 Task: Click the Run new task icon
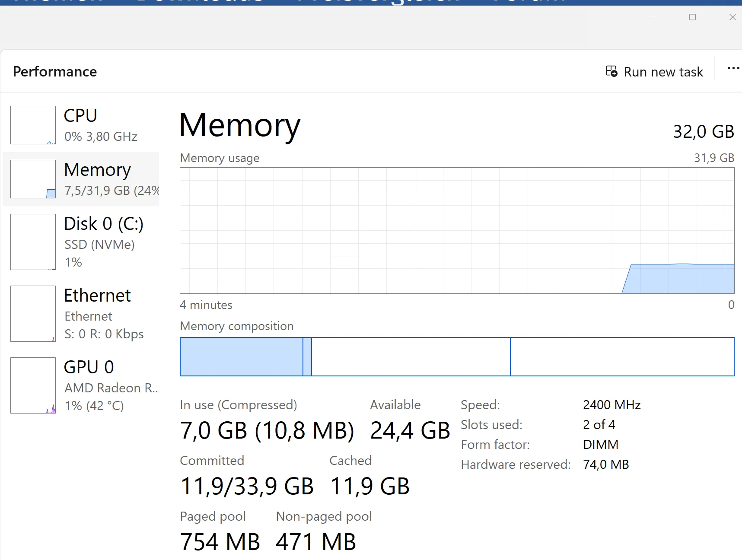(x=611, y=71)
